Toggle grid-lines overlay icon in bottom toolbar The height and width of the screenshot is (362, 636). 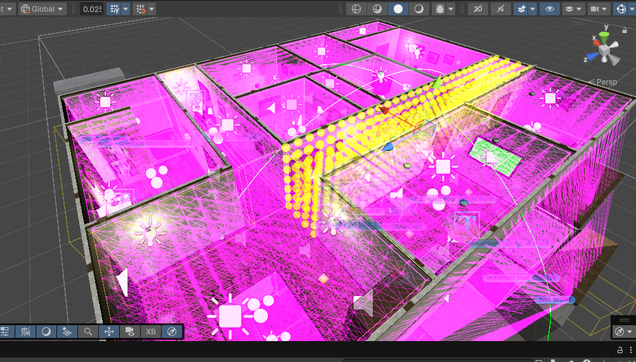coord(25,332)
